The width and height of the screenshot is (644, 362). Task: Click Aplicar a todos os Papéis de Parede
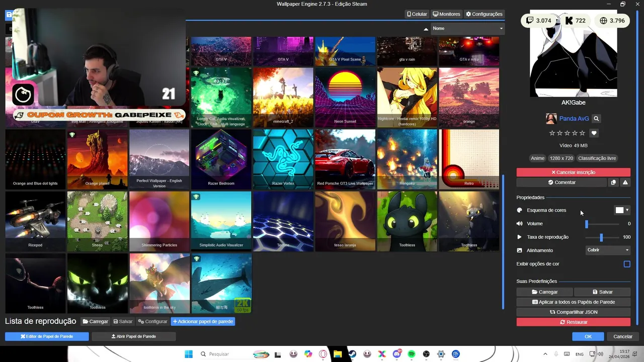tap(573, 302)
